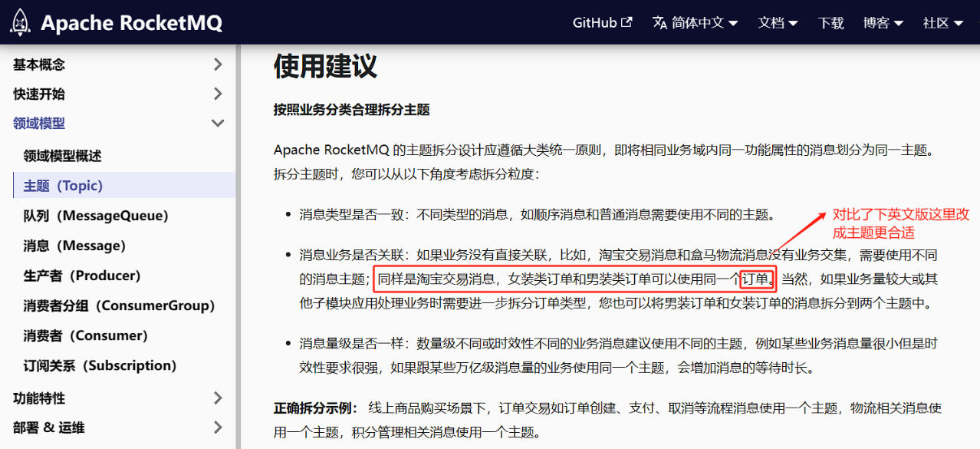Click the Apache RocketMQ rocket logo icon
This screenshot has width=980, height=449.
[20, 22]
